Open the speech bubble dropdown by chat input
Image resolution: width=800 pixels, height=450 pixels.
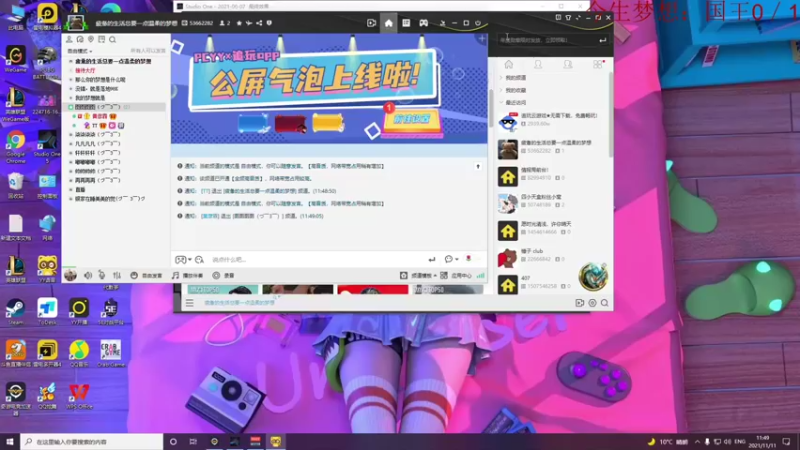(x=451, y=259)
